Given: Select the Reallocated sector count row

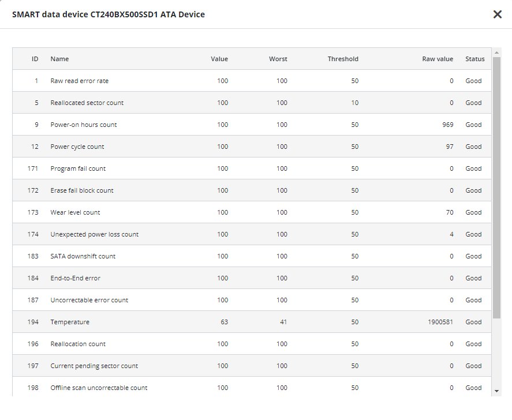Looking at the screenshot, I should 87,103.
